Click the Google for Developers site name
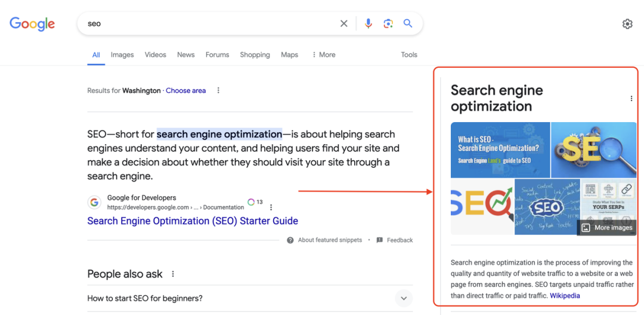The image size is (644, 315). pos(142,198)
